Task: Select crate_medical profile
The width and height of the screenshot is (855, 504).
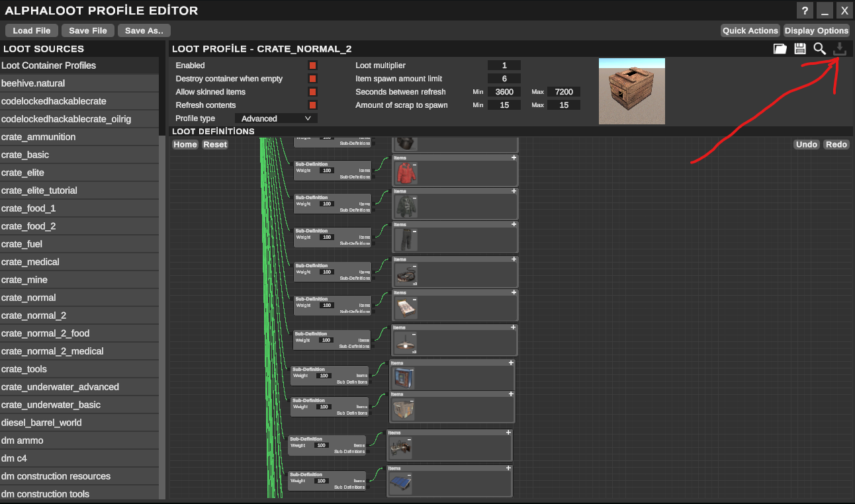Action: tap(79, 262)
